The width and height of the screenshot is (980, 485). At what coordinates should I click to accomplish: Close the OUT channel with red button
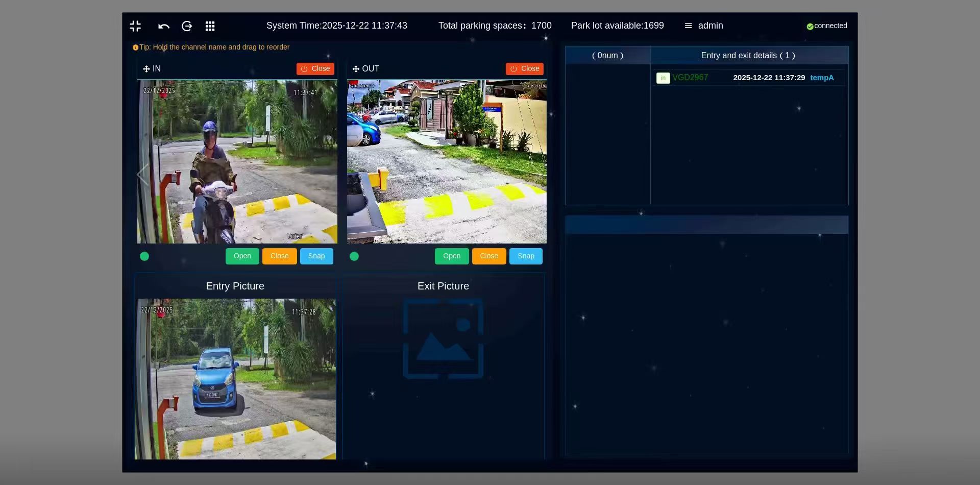pos(525,69)
